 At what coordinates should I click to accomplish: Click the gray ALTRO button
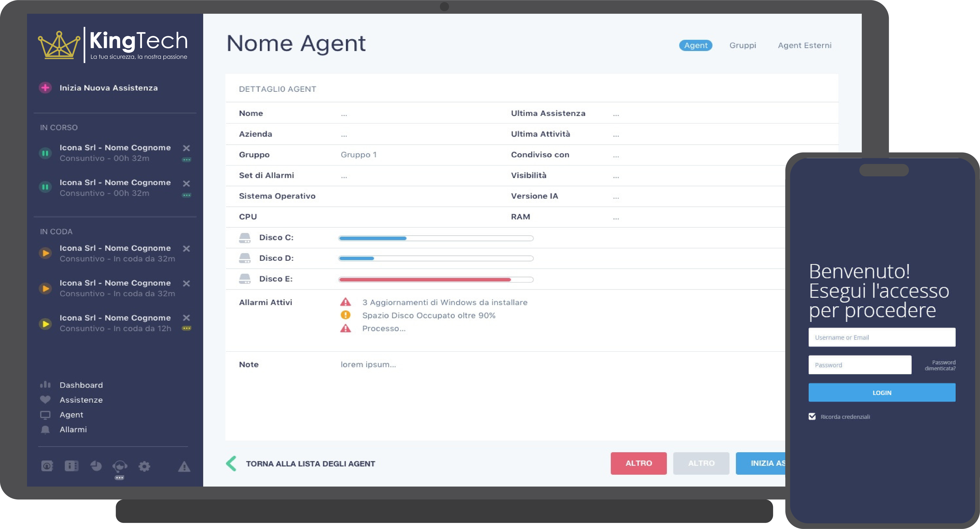tap(701, 463)
